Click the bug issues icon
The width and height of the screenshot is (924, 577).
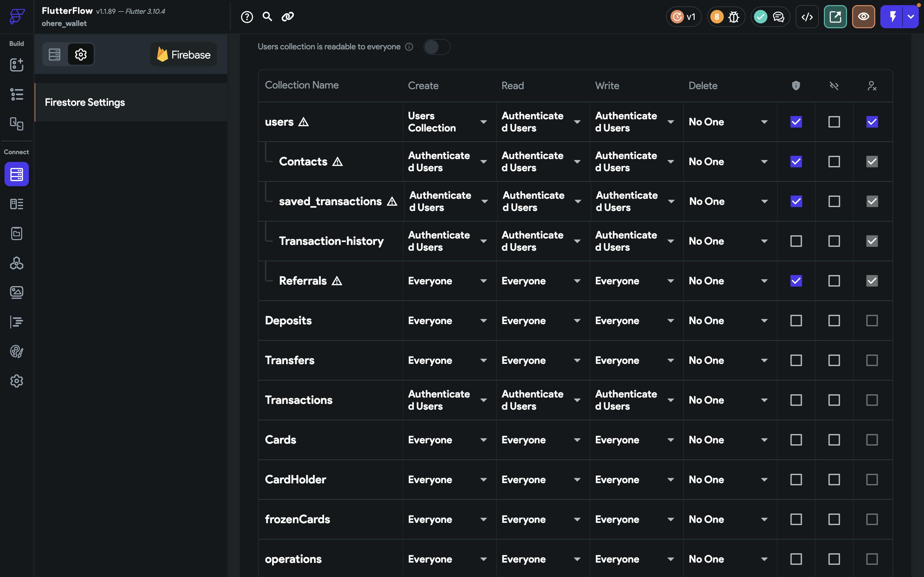733,17
